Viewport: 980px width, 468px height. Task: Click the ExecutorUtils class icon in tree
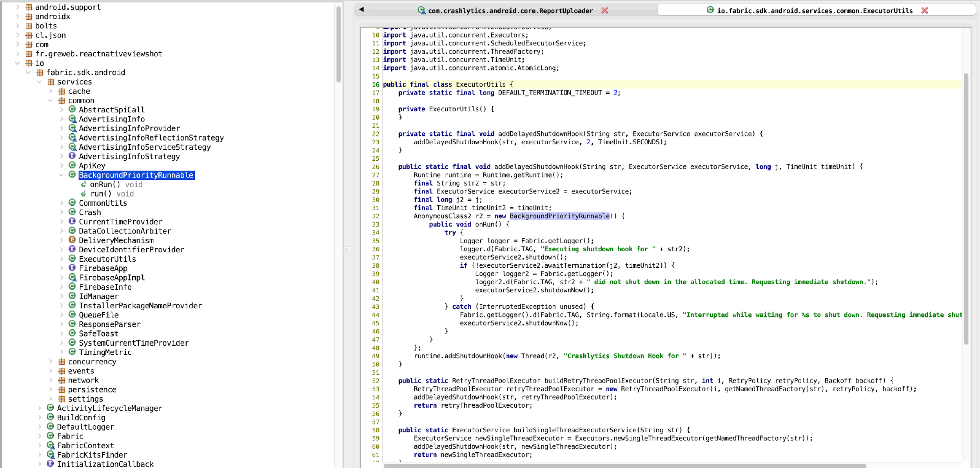pyautogui.click(x=72, y=259)
